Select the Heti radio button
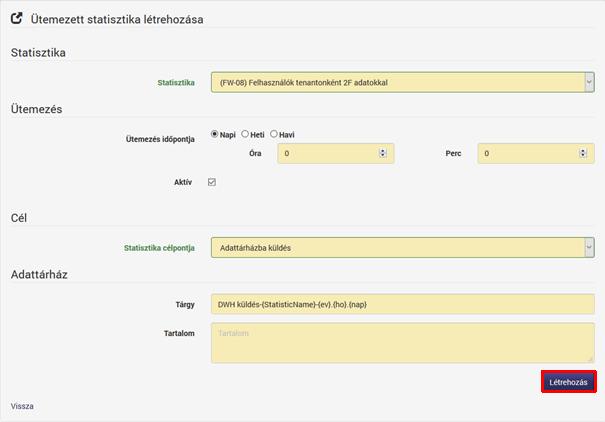The width and height of the screenshot is (605, 422). 245,134
